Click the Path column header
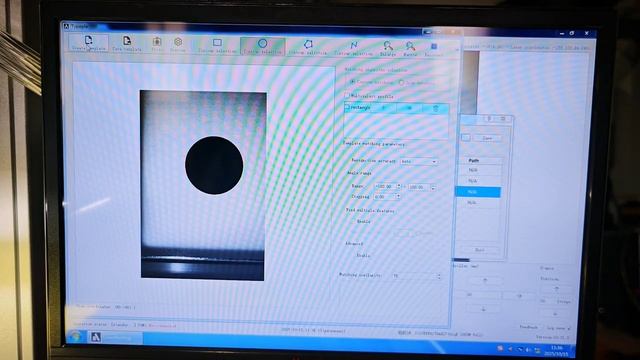The height and width of the screenshot is (360, 640). pyautogui.click(x=474, y=160)
